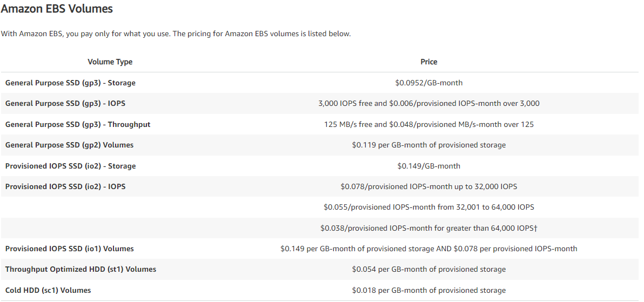
Task: Click the 3,000 IOPS free price text
Action: coord(429,104)
